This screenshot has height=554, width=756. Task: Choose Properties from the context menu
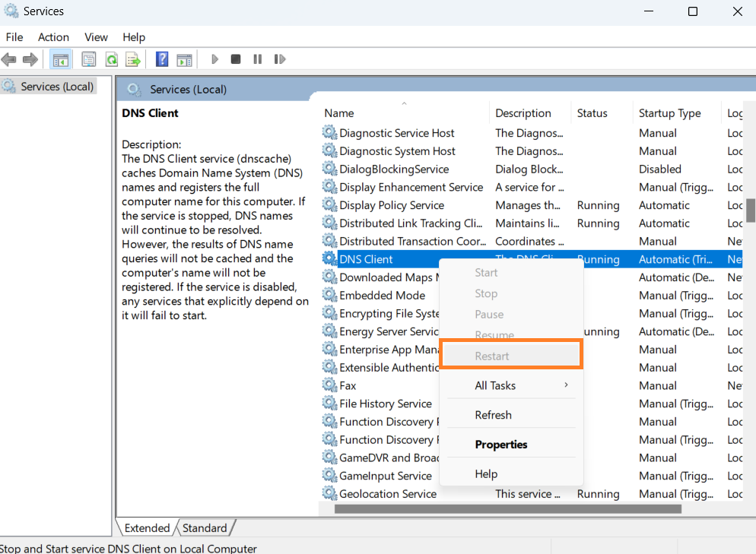pos(500,445)
